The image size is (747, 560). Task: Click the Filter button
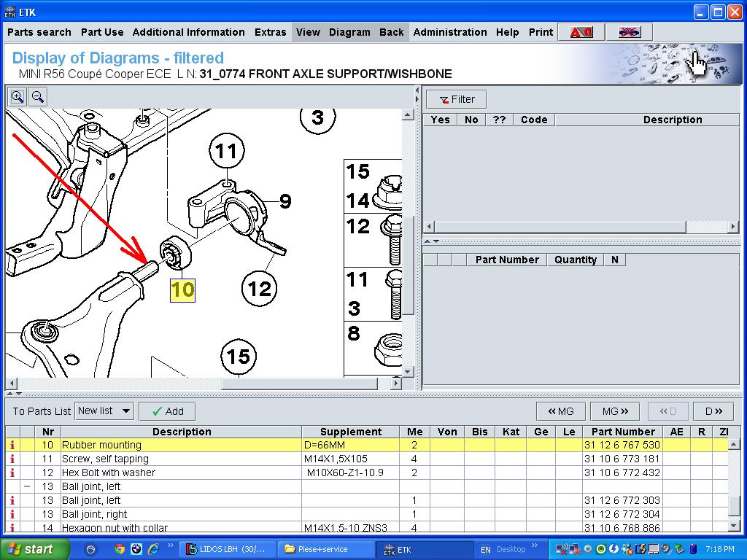point(457,99)
